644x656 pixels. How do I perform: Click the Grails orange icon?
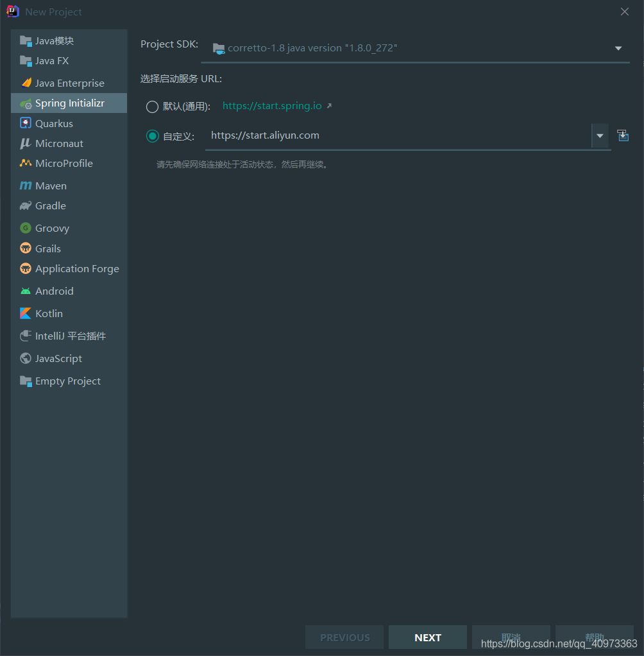[x=26, y=248]
